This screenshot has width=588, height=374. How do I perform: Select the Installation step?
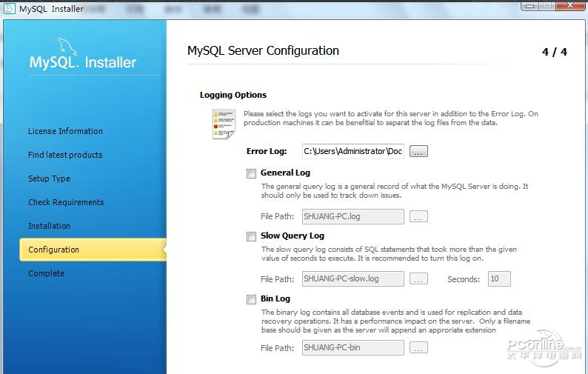pos(49,226)
